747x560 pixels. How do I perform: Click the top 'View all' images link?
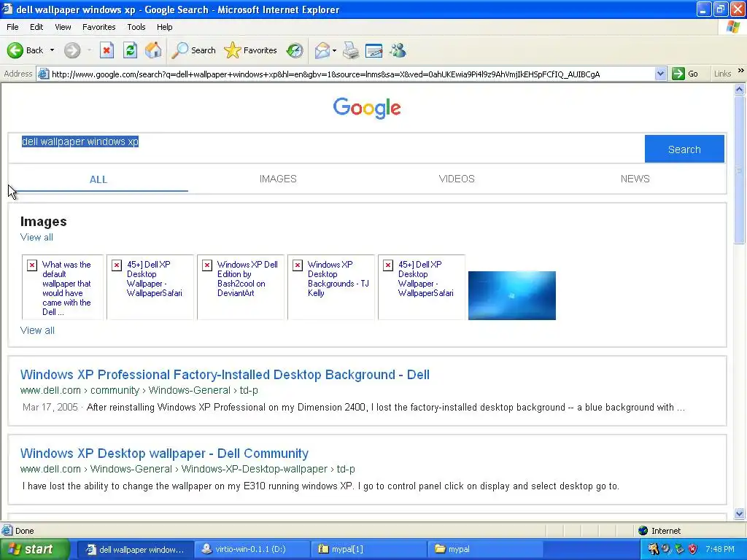[x=36, y=237]
